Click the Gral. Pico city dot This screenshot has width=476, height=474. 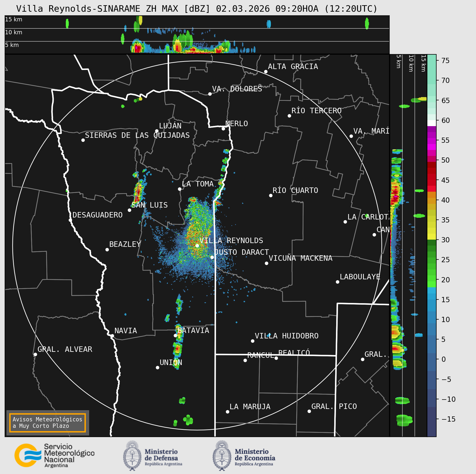(309, 411)
